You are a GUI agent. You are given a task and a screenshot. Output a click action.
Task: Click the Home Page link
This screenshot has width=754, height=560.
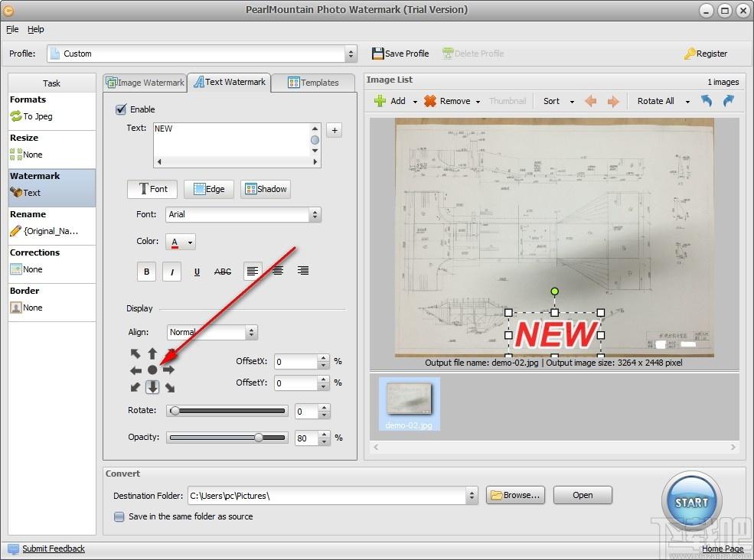(723, 549)
